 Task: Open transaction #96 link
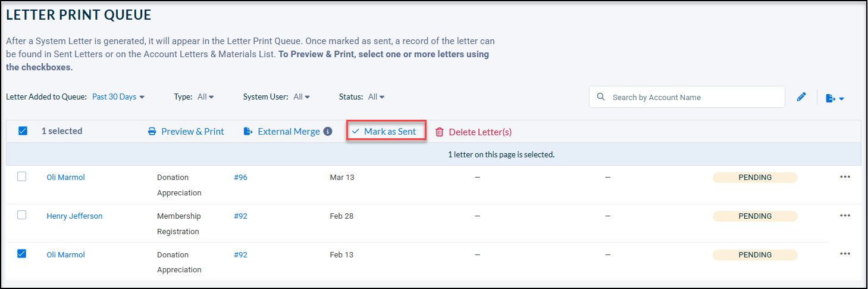point(240,178)
